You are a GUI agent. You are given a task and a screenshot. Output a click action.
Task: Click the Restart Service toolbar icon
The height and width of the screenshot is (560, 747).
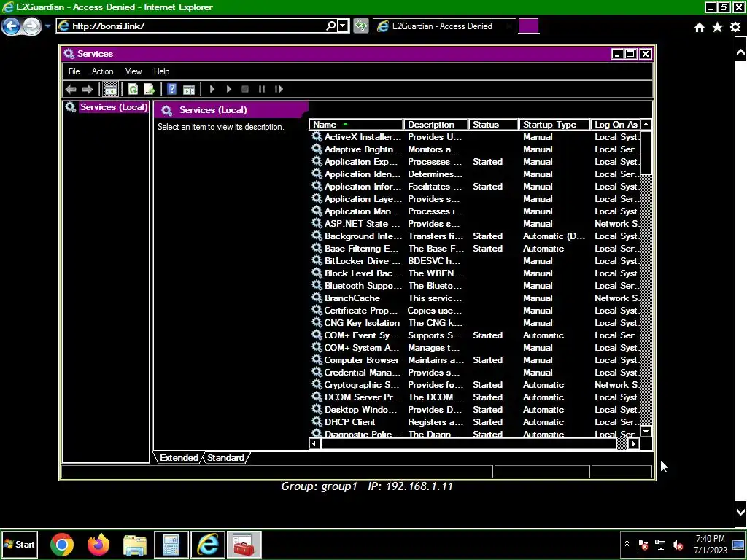coord(279,89)
